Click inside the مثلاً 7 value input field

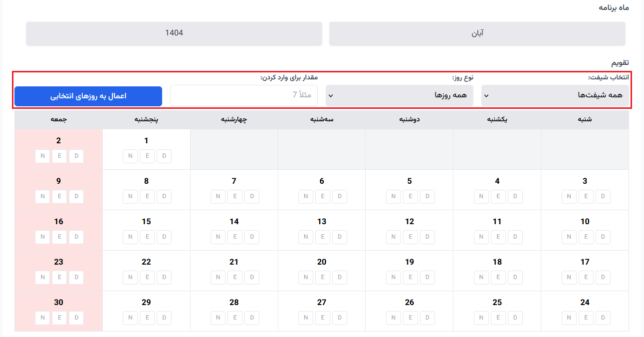coord(244,95)
